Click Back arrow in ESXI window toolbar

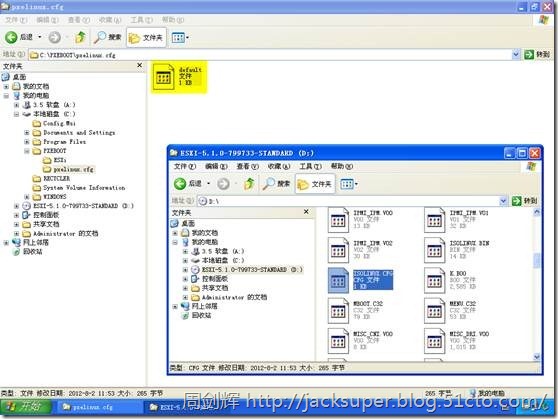coord(180,184)
